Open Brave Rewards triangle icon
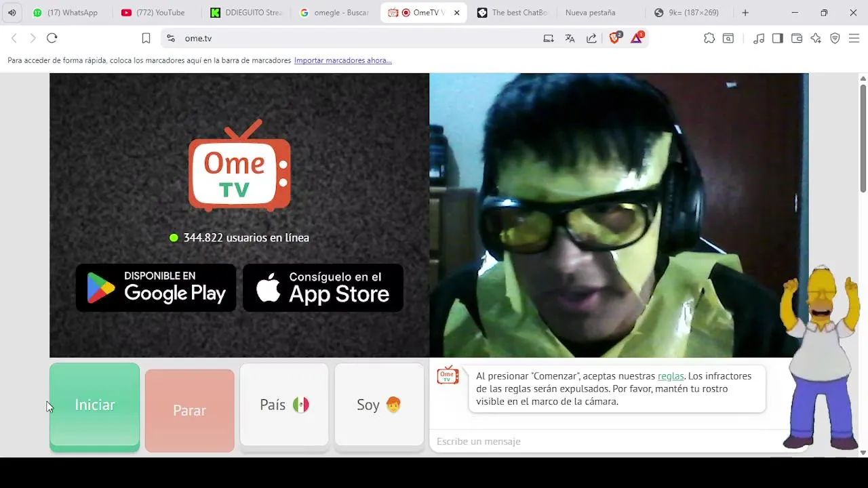Screen dimensions: 868x488 pyautogui.click(x=637, y=38)
